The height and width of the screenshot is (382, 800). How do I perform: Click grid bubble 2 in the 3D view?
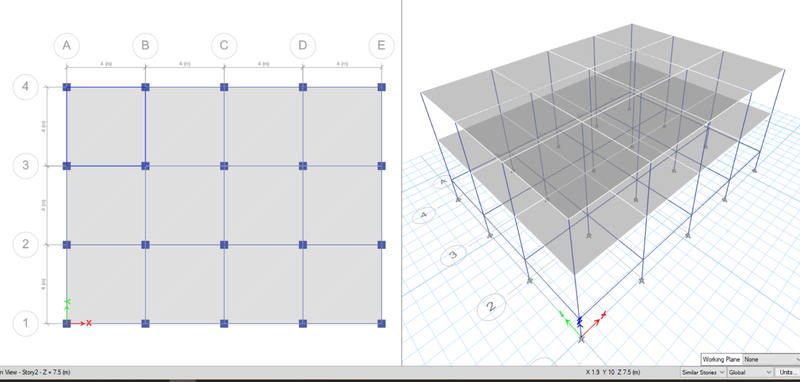coord(491,307)
